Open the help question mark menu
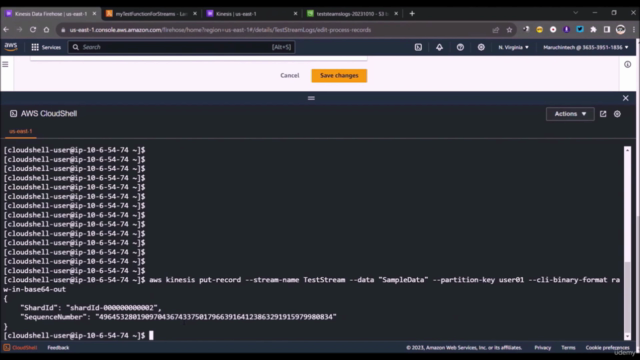 click(x=460, y=47)
